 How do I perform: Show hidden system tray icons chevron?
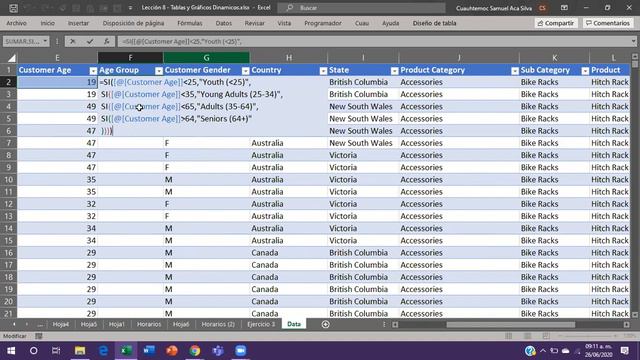coord(543,351)
